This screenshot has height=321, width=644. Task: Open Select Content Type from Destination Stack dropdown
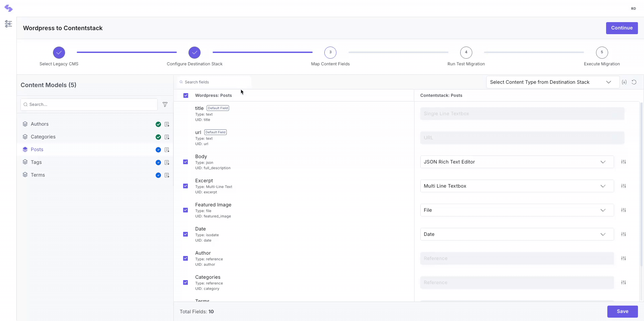tap(552, 82)
